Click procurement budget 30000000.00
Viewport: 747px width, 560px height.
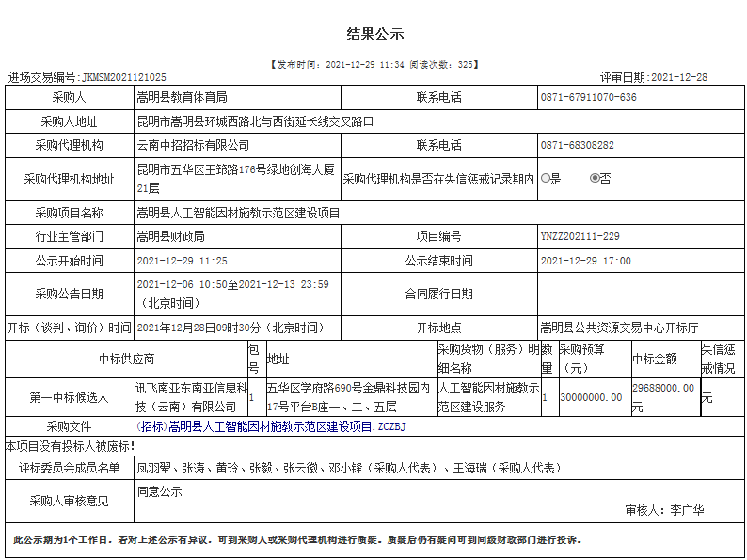pyautogui.click(x=591, y=397)
